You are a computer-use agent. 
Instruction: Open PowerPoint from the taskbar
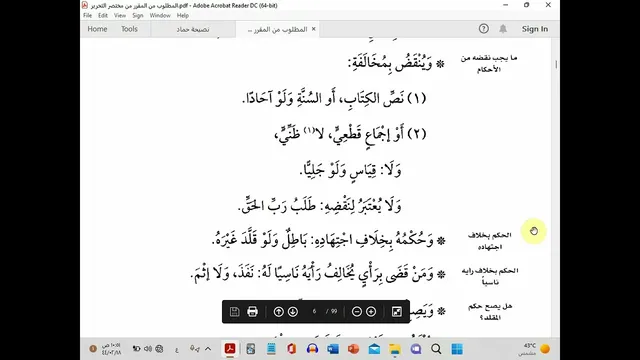click(x=353, y=349)
